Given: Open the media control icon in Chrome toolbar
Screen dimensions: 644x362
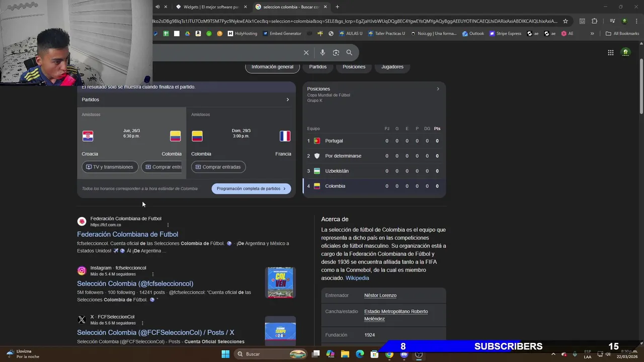Looking at the screenshot, I should [x=612, y=21].
